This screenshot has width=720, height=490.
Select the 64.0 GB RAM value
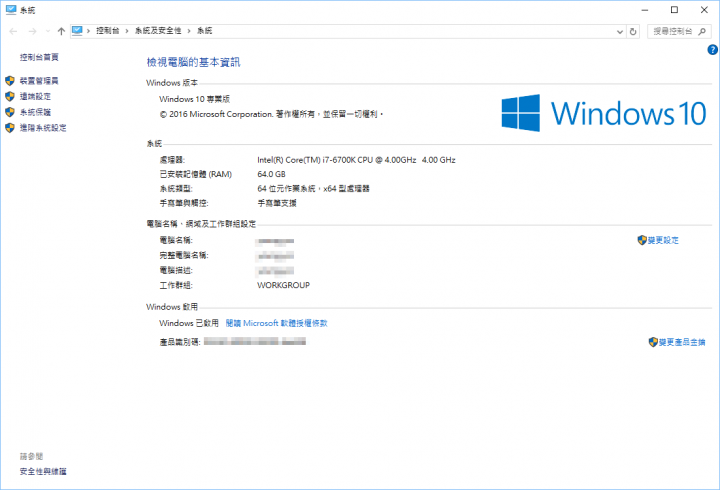tap(271, 174)
